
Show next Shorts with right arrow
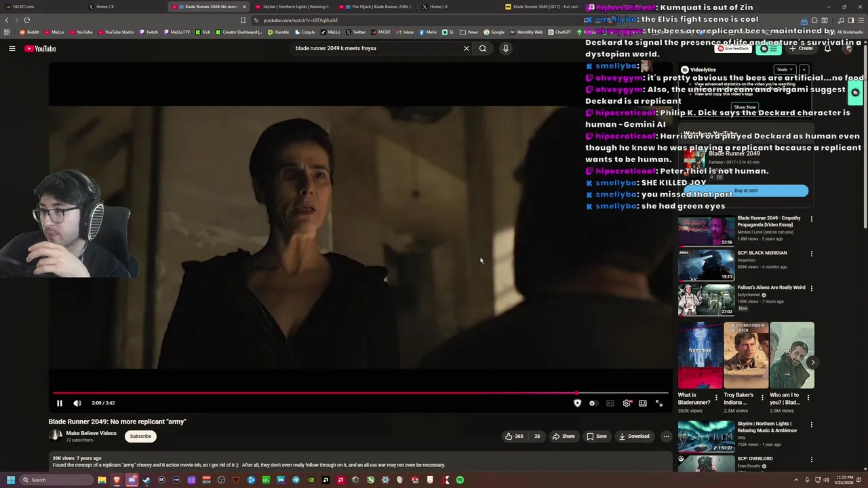(x=812, y=362)
